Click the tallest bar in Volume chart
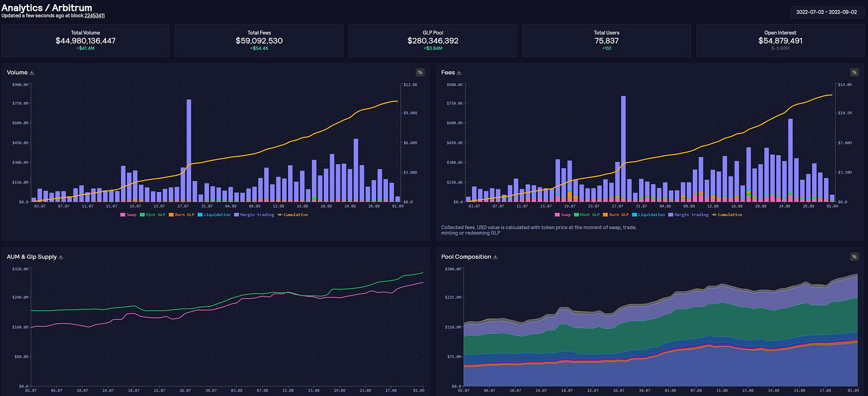Viewport: 868px width, 396px height. pos(189,151)
